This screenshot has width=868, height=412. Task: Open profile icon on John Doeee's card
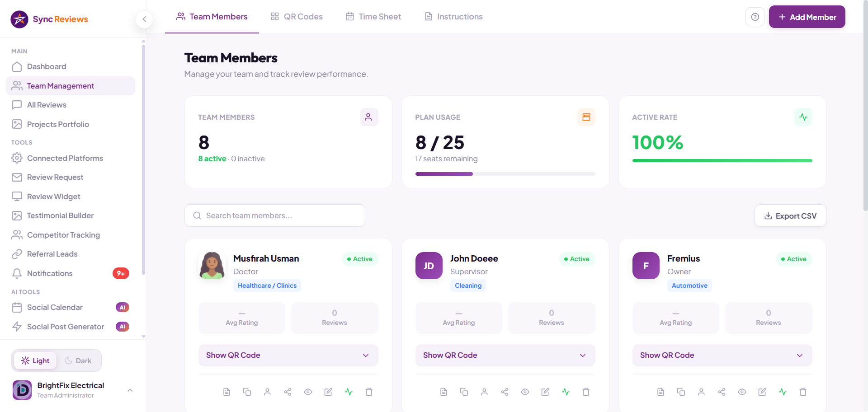(484, 392)
